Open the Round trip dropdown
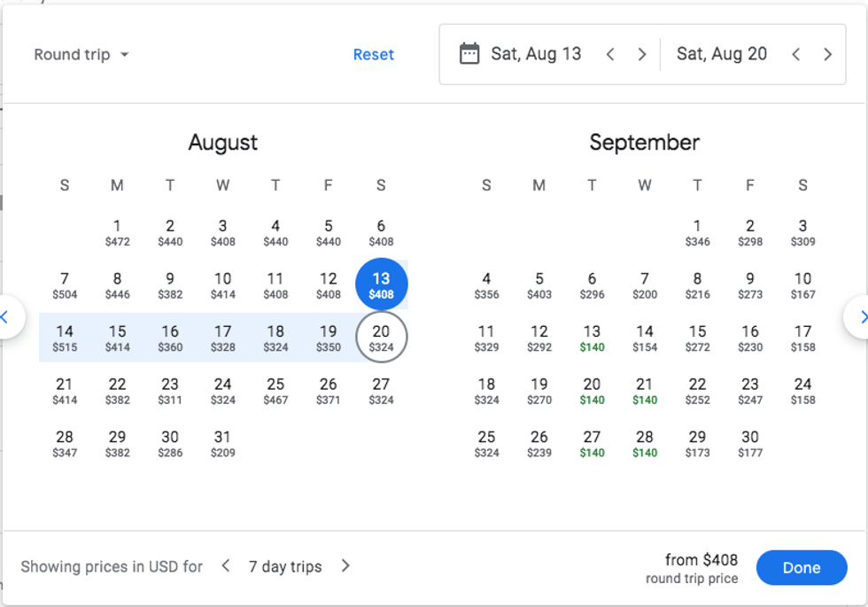 point(81,55)
